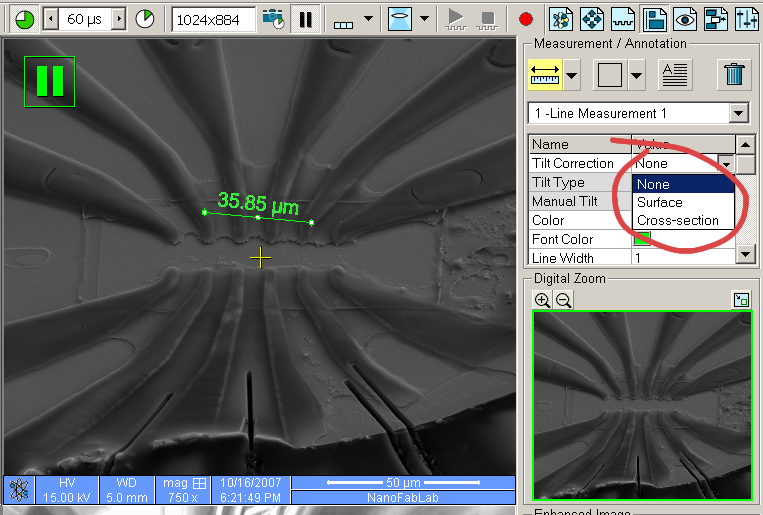The width and height of the screenshot is (763, 515).
Task: Click the digital zoom in magnifier
Action: click(x=542, y=299)
